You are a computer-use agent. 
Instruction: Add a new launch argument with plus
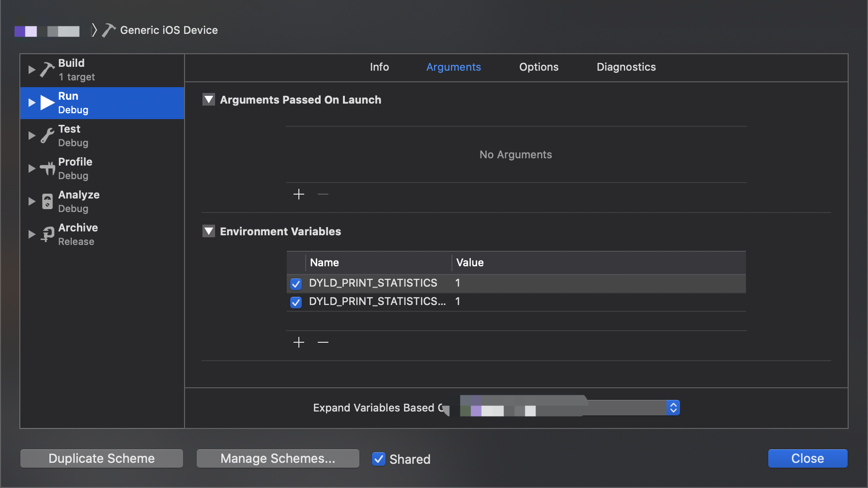click(x=299, y=194)
